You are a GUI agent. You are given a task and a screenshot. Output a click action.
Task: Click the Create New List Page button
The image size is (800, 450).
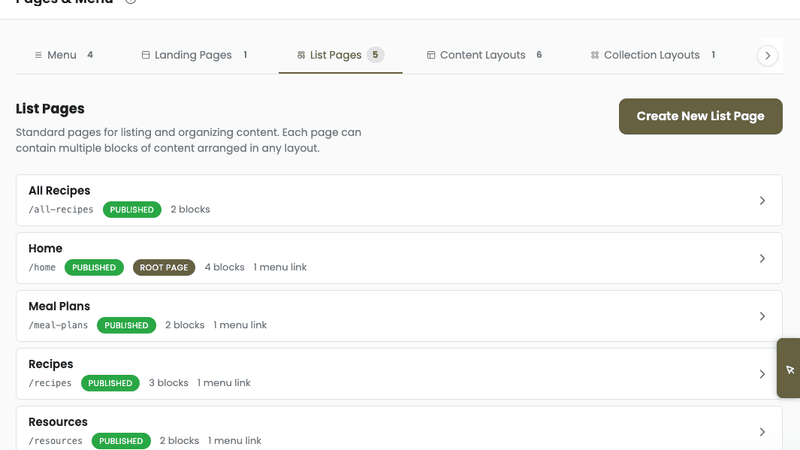(701, 116)
